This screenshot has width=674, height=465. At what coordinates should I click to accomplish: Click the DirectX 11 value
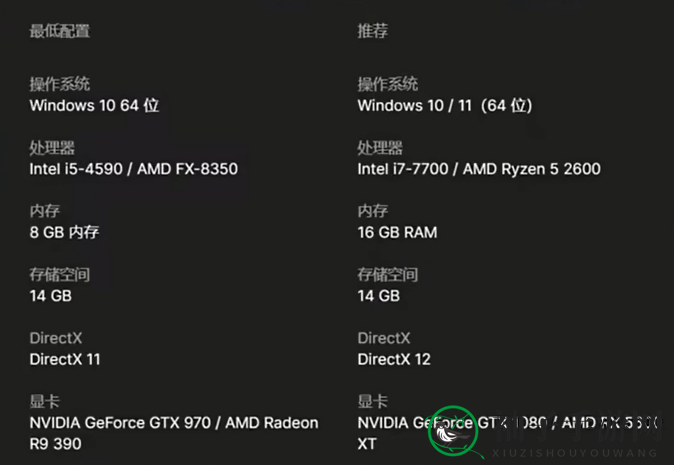tap(65, 359)
